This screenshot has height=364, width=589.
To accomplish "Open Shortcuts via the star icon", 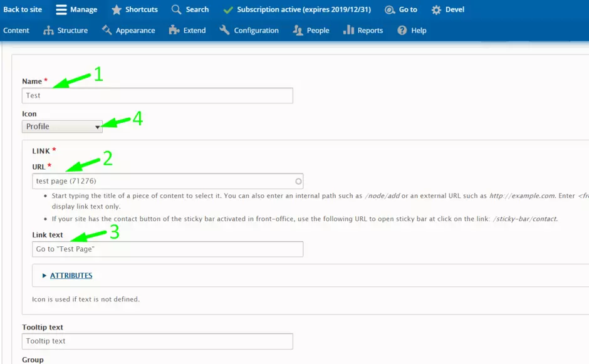I will (117, 10).
